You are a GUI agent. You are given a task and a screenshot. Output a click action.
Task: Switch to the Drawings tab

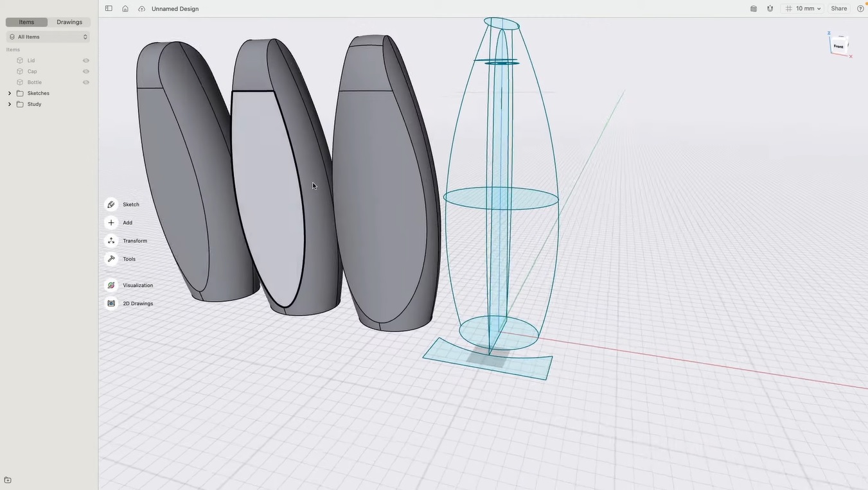click(69, 21)
